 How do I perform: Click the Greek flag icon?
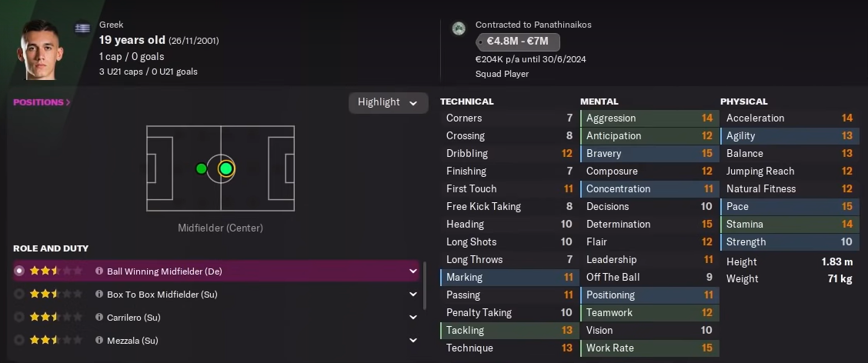coord(82,28)
